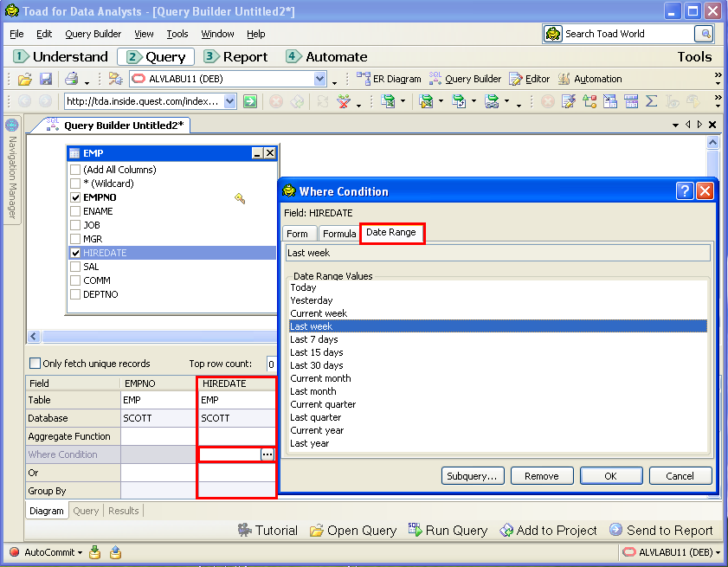Minimize the EMP table box
Screen dimensions: 728x567
point(257,153)
